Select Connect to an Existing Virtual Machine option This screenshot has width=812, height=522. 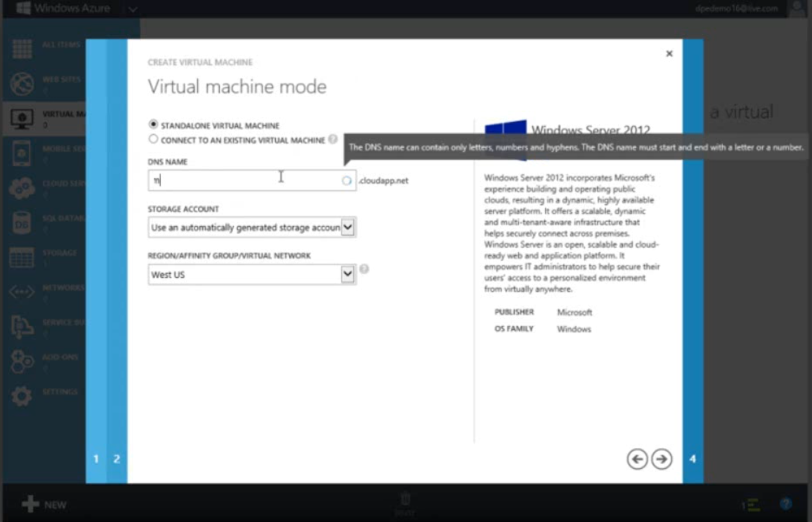pos(153,139)
